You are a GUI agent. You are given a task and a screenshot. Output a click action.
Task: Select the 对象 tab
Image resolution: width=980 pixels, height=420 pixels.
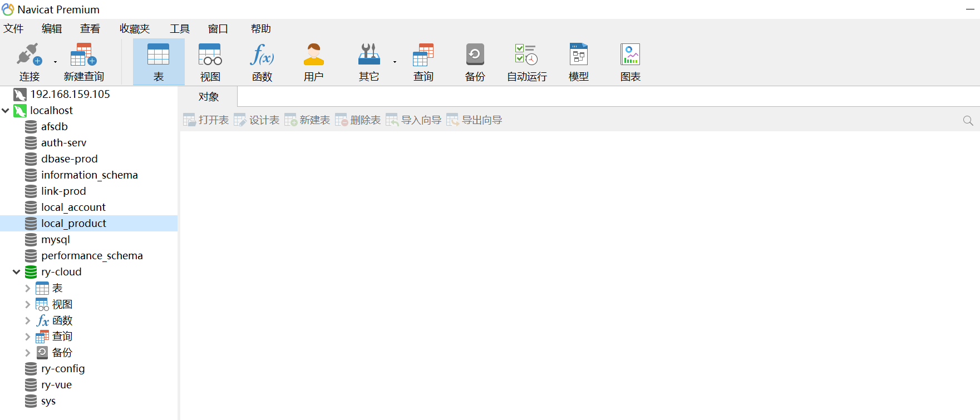209,97
